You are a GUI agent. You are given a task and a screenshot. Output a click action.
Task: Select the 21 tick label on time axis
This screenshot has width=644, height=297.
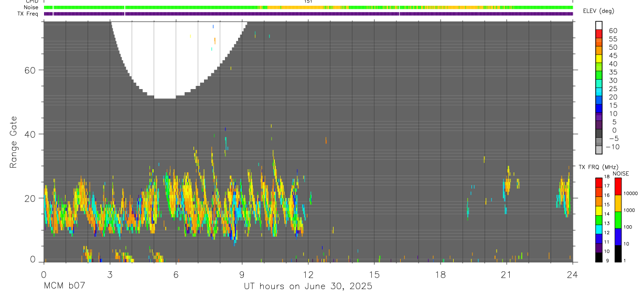coord(507,274)
